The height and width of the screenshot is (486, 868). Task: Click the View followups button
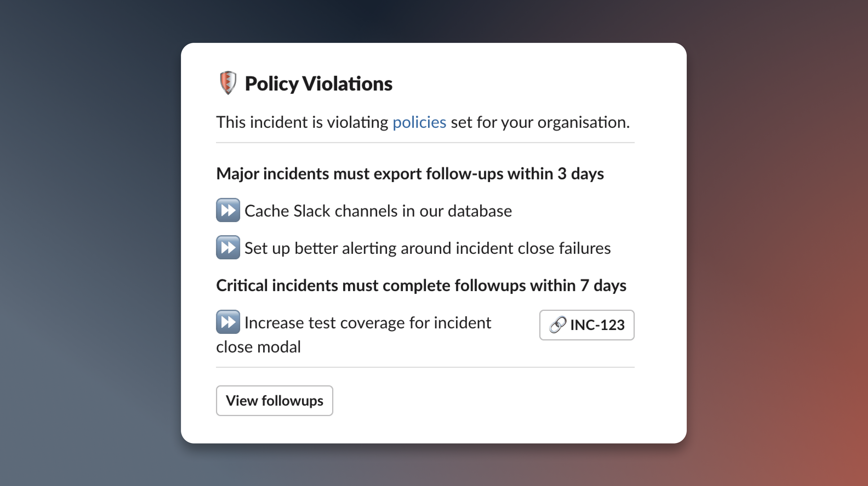tap(274, 401)
